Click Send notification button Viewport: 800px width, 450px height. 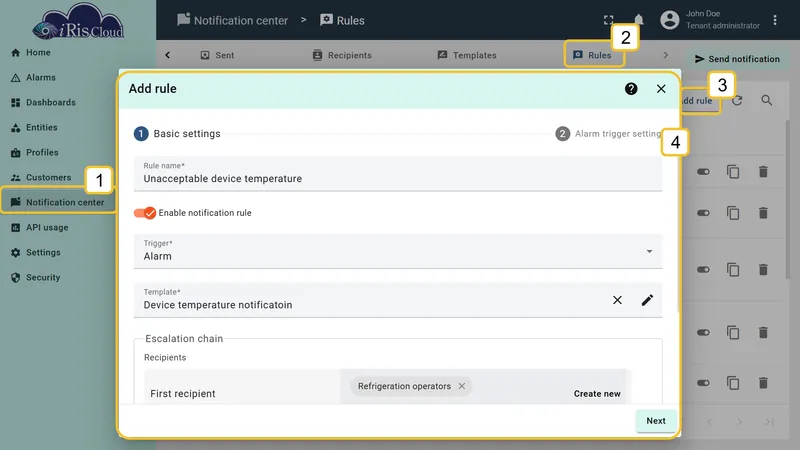coord(737,59)
